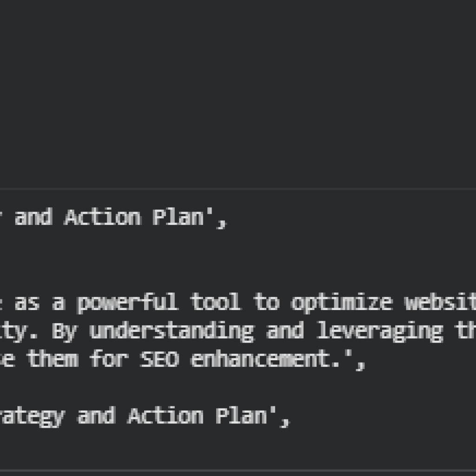This screenshot has width=476, height=476.
Task: Click 'Action' in the first 'and Action Plan' line
Action: [x=102, y=217]
